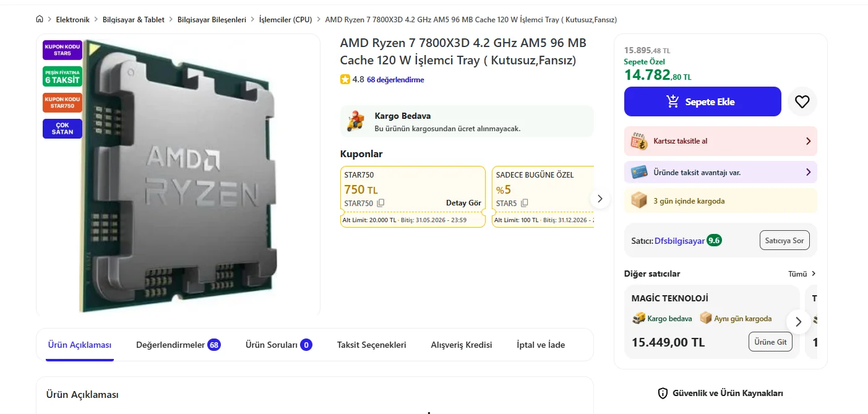Image resolution: width=868 pixels, height=414 pixels.
Task: Click the product title in the breadcrumb
Action: (471, 20)
